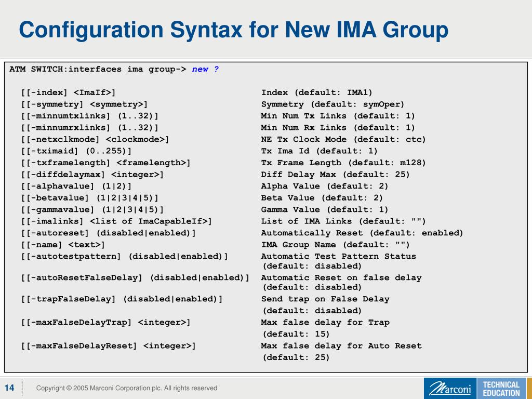The height and width of the screenshot is (399, 532).
Task: Click the Marconi logo
Action: 450,388
